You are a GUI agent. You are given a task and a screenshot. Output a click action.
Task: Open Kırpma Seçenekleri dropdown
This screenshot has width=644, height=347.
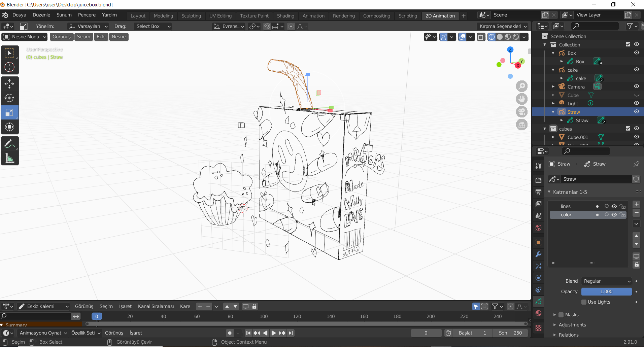pos(503,26)
